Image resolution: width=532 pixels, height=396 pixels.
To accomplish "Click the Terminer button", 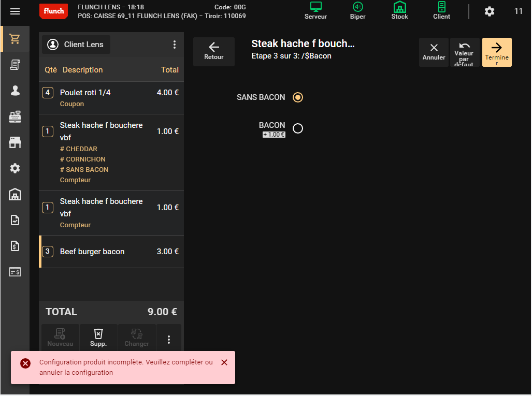I will pos(496,52).
